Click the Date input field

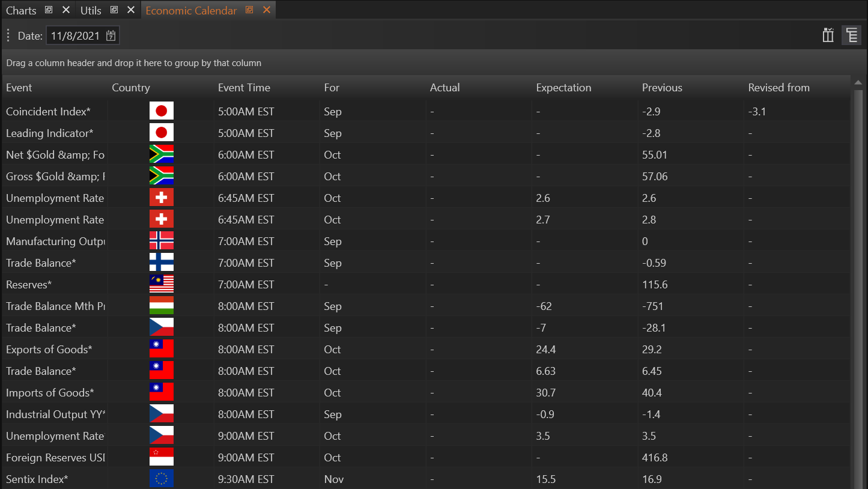[75, 36]
